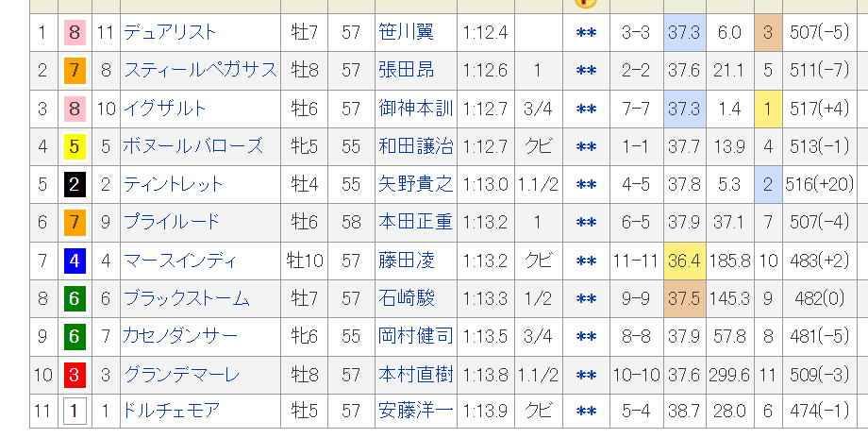
Task: Click the orange frame 7 badge for スティールペガサス
Action: point(75,70)
